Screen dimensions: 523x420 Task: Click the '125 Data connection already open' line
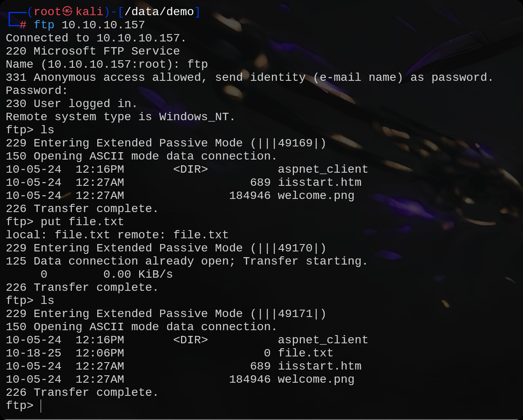[186, 261]
